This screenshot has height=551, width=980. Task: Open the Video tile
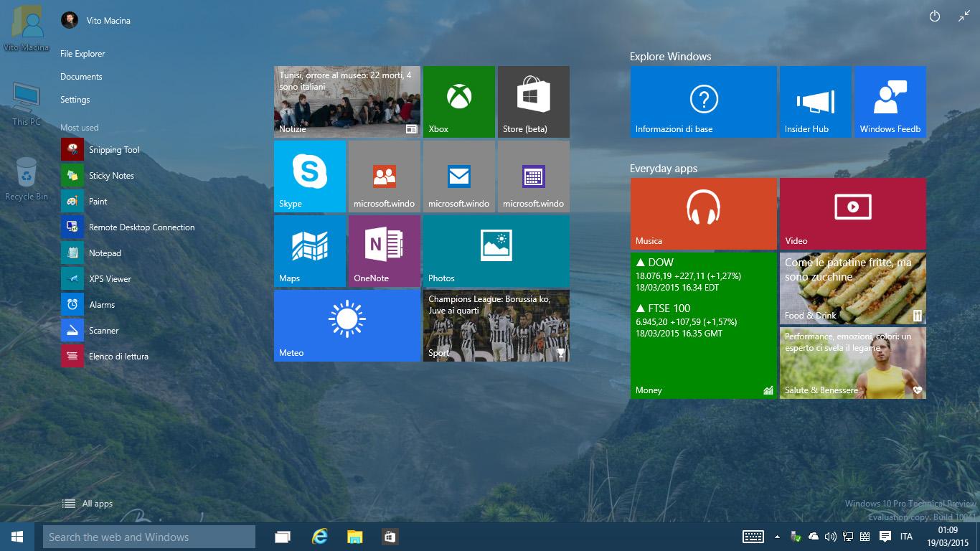(853, 214)
